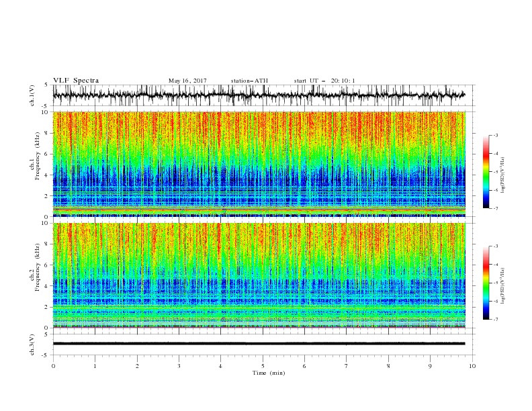The height and width of the screenshot is (411, 532).
Task: Click the "-7" tick on ch.2 colorbar
Action: pos(496,319)
